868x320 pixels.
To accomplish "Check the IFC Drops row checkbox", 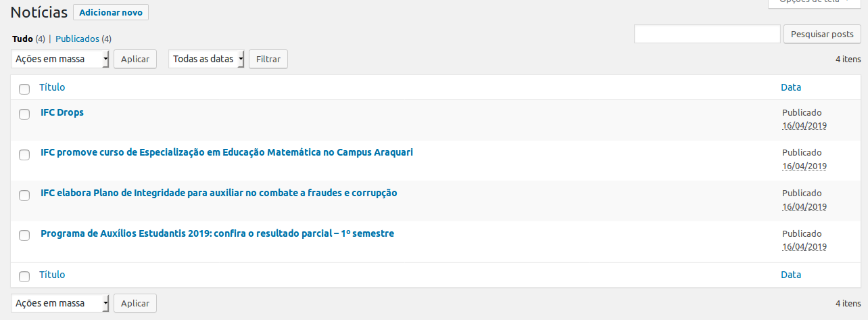I will click(x=24, y=114).
